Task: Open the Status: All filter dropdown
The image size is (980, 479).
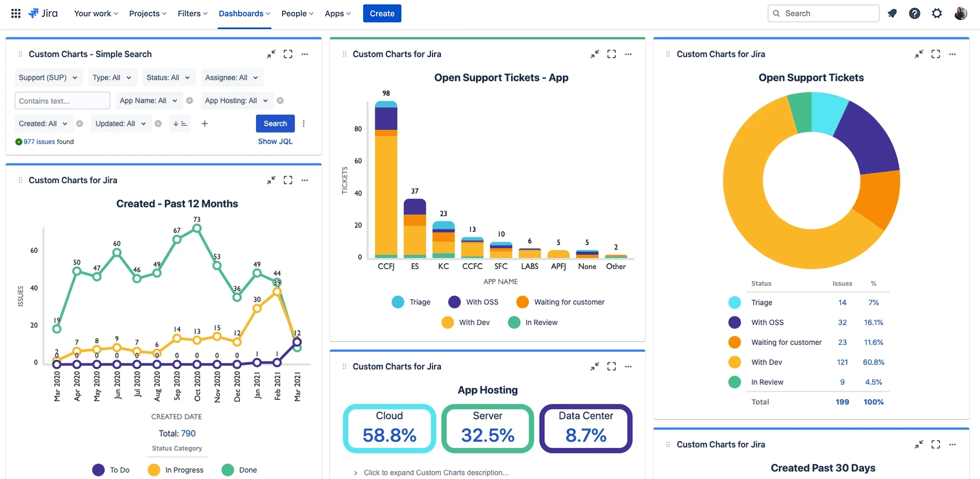Action: point(168,77)
